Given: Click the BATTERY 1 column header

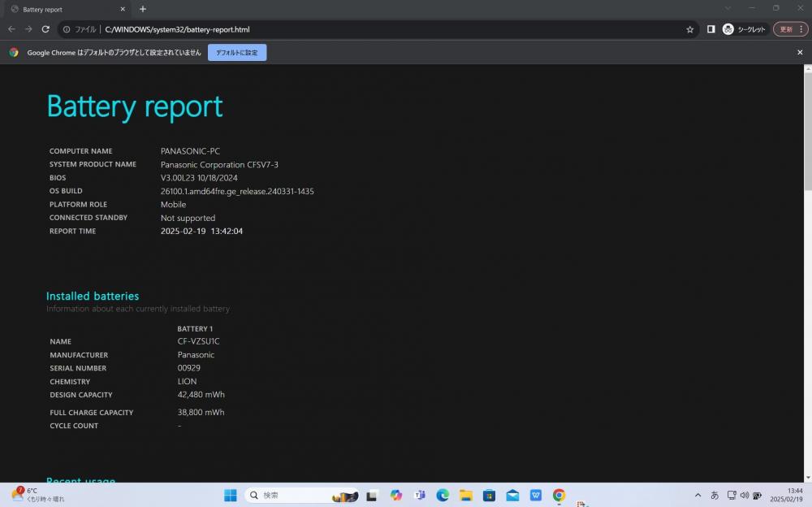Looking at the screenshot, I should click(195, 329).
